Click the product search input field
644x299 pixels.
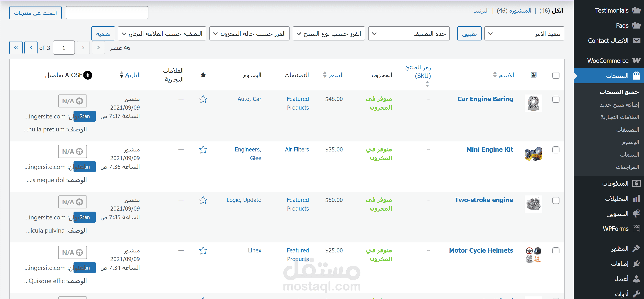pos(107,13)
